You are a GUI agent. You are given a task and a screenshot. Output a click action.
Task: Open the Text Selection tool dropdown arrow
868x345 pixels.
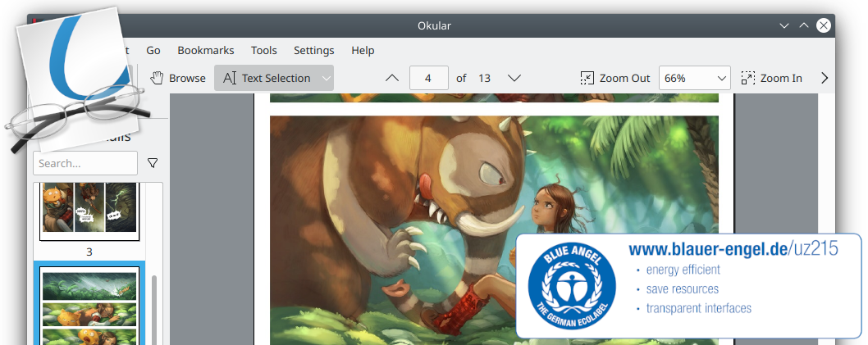click(327, 78)
